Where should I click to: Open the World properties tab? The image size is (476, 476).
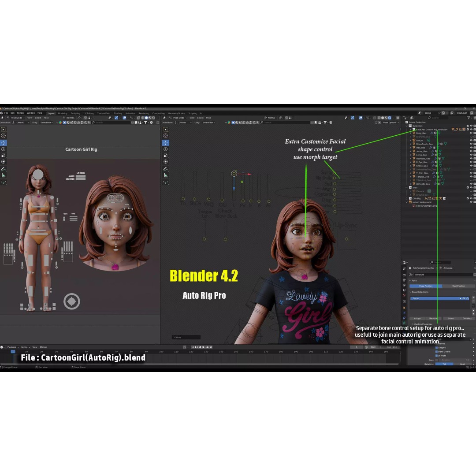[404, 295]
